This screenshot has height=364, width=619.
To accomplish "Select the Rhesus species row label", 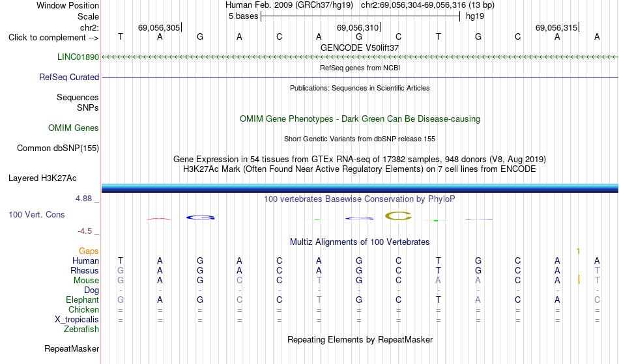I will [x=85, y=270].
